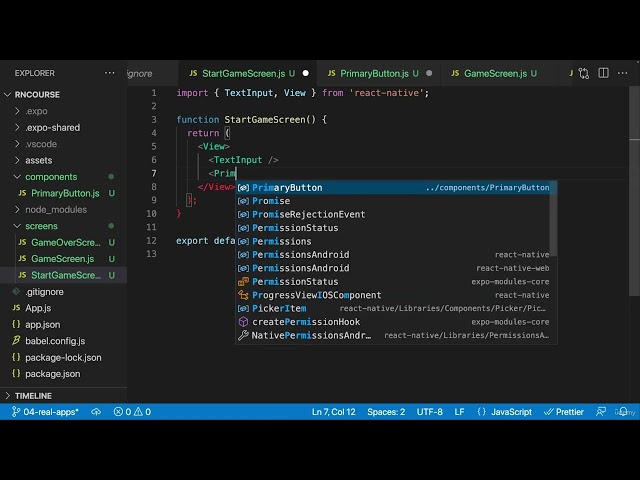
Task: Open App.js in the explorer
Action: click(x=38, y=308)
